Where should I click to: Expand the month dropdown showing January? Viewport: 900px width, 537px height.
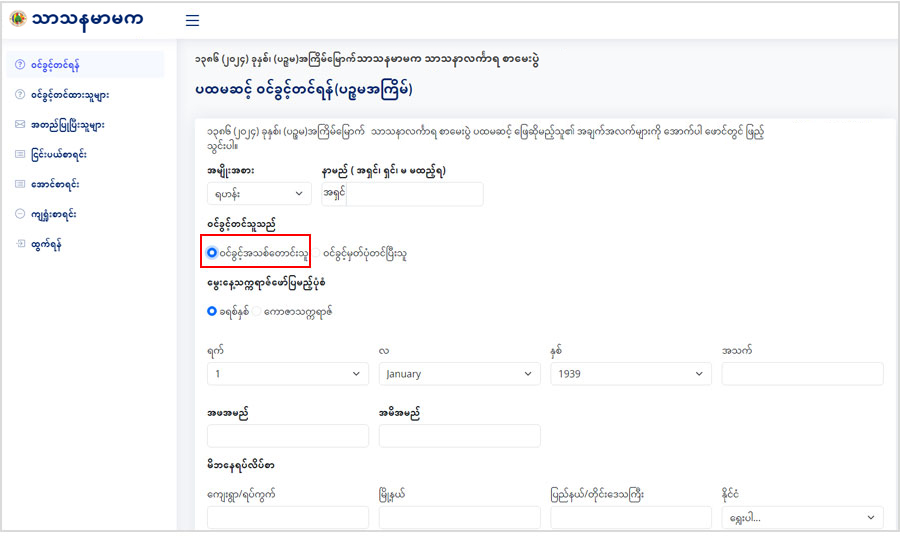click(x=459, y=374)
